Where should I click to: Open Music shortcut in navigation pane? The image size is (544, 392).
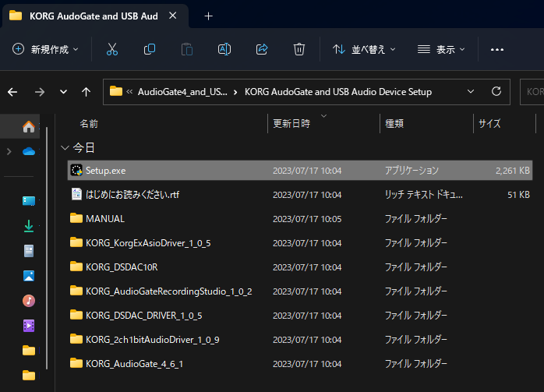coord(29,301)
